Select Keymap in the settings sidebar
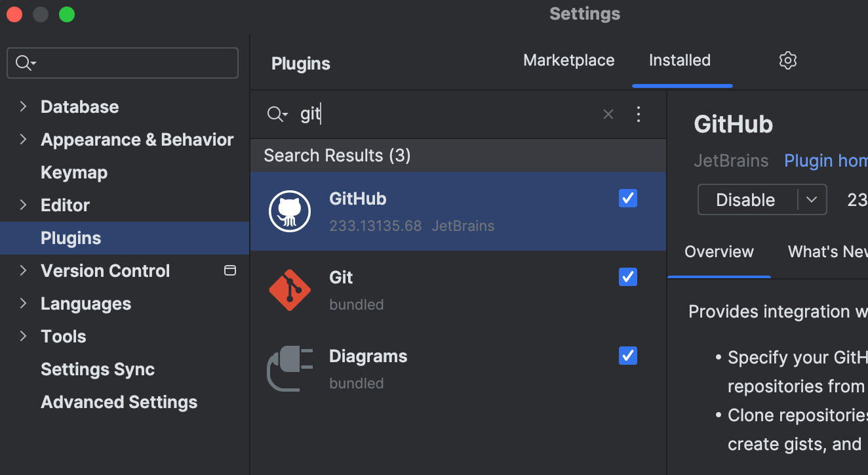Viewport: 868px width, 475px height. [73, 172]
